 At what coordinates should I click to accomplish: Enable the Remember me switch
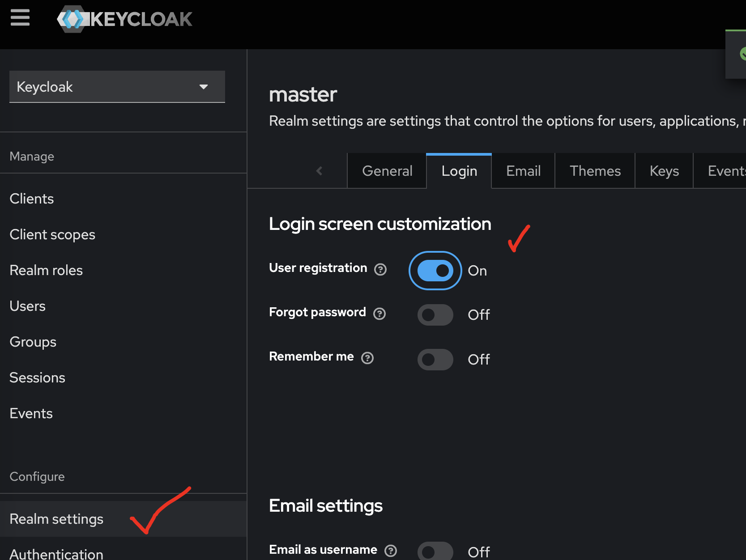435,360
